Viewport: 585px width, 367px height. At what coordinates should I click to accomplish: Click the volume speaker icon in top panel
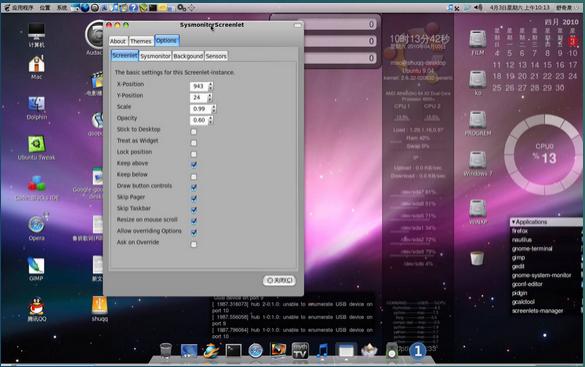tap(478, 7)
